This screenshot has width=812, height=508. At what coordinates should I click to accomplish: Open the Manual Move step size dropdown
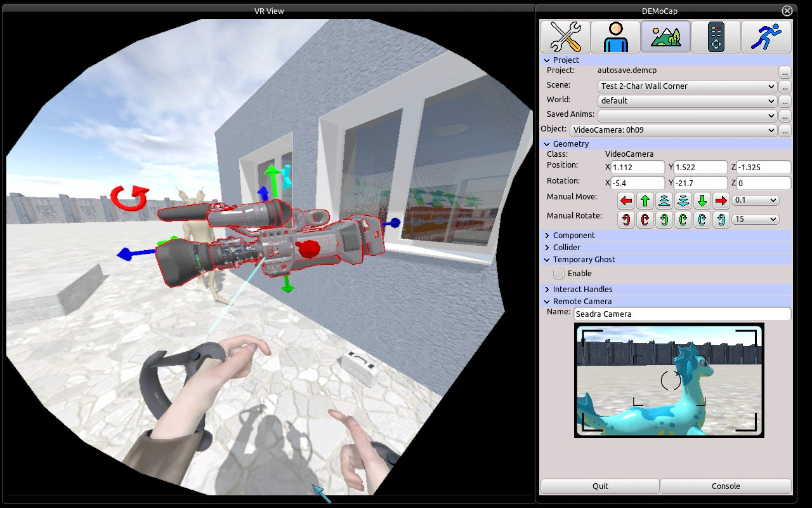click(755, 201)
